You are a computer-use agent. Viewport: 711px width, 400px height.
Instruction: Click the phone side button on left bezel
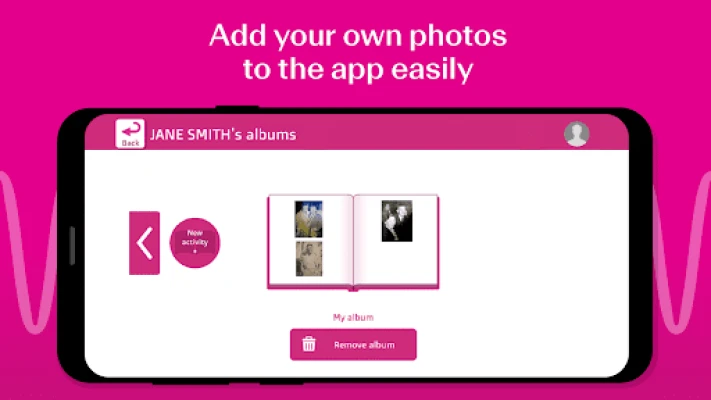72,245
